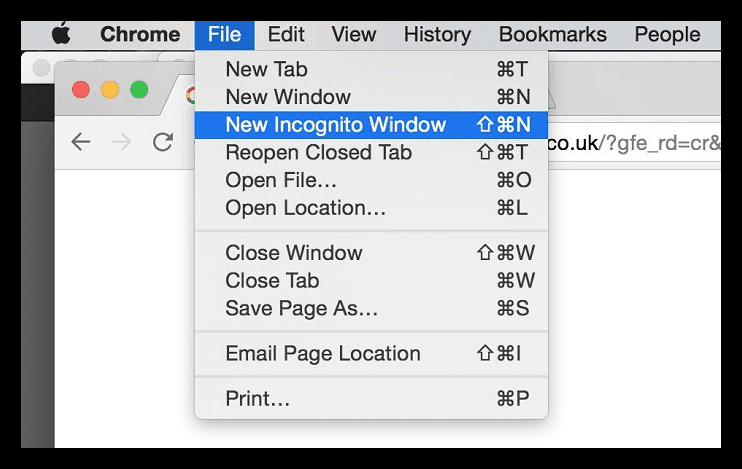Select Print… menu item

coord(371,398)
